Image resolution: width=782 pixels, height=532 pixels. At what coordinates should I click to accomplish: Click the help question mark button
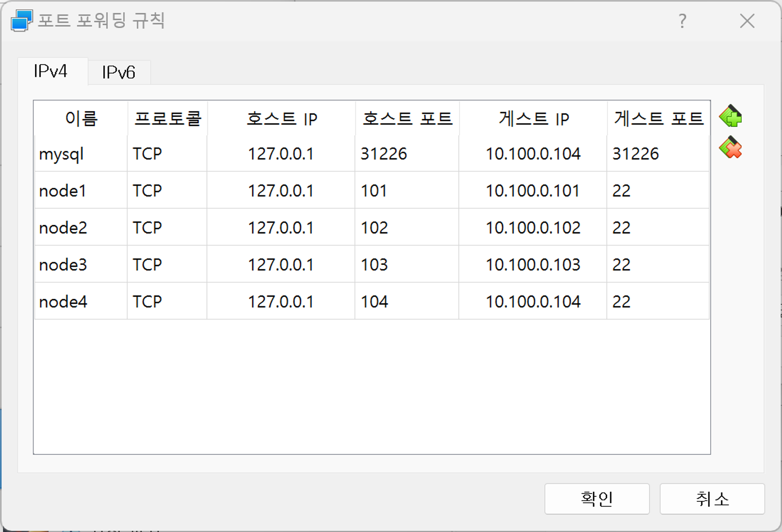[682, 21]
